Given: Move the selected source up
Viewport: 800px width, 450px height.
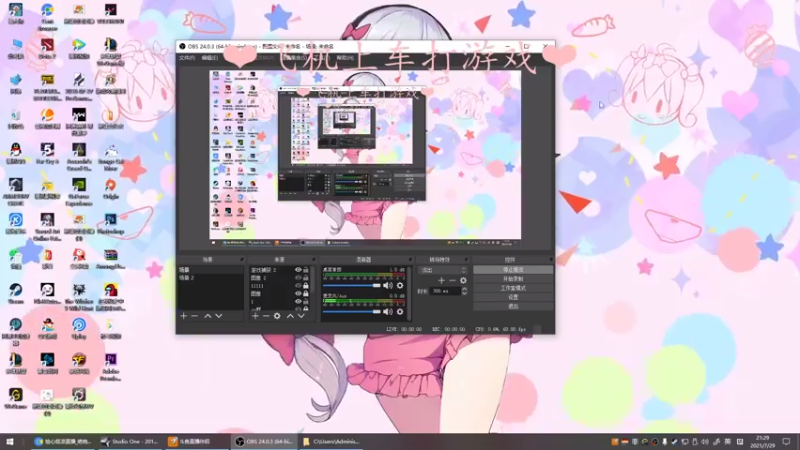Looking at the screenshot, I should click(290, 316).
